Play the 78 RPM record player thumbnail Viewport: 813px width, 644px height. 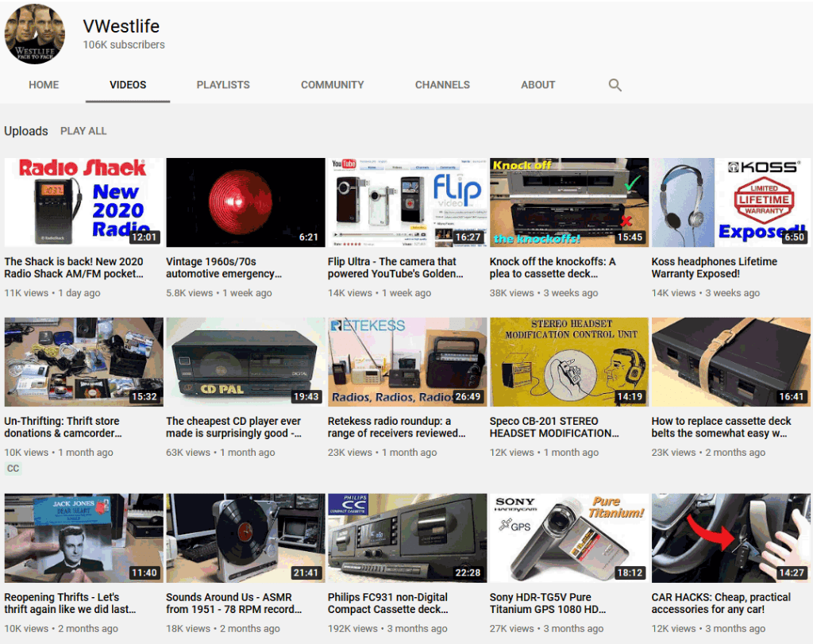[x=245, y=538]
